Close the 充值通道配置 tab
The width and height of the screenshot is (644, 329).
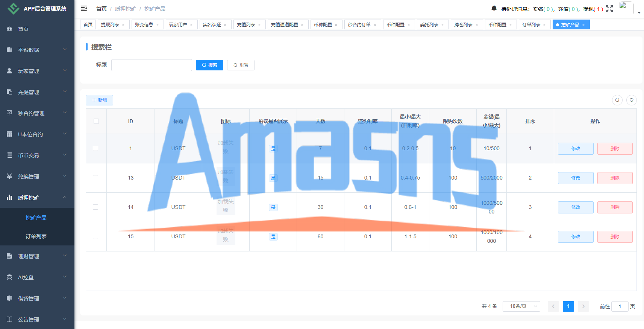(x=302, y=25)
